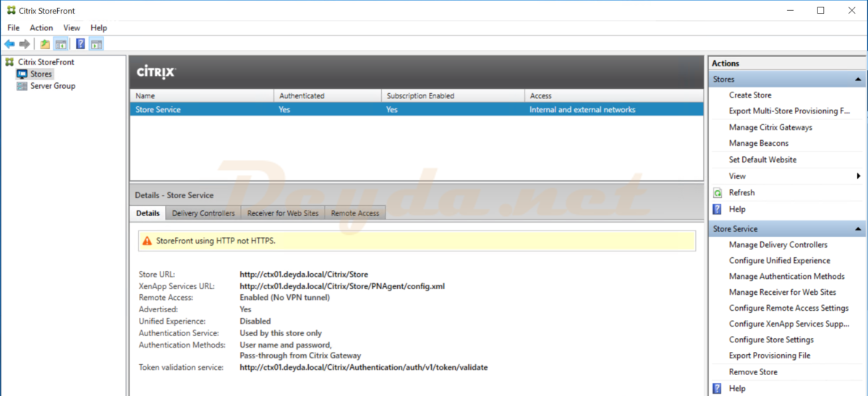Click Manage Authentication Methods
The image size is (868, 396).
point(786,277)
